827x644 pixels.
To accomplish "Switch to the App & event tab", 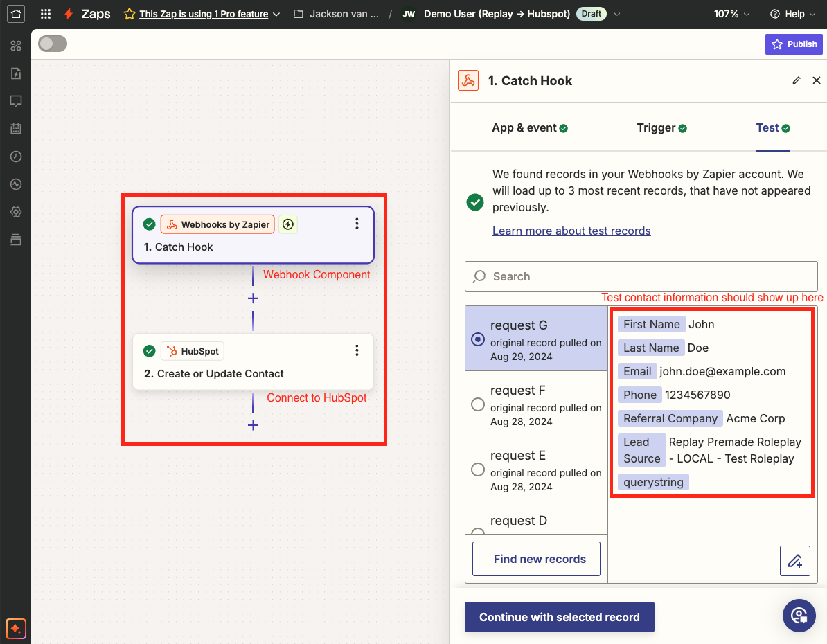I will coord(530,127).
